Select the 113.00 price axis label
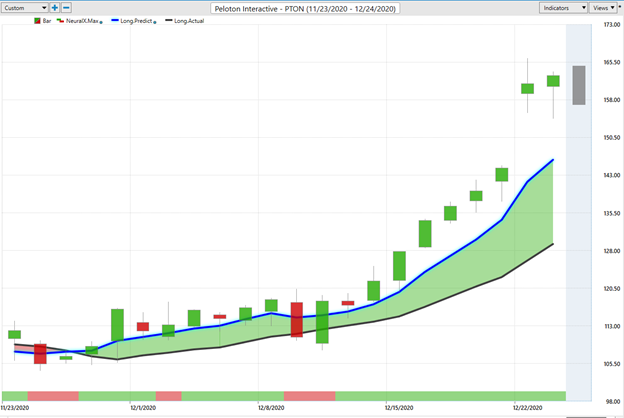Image resolution: width=624 pixels, height=418 pixels. [x=612, y=326]
